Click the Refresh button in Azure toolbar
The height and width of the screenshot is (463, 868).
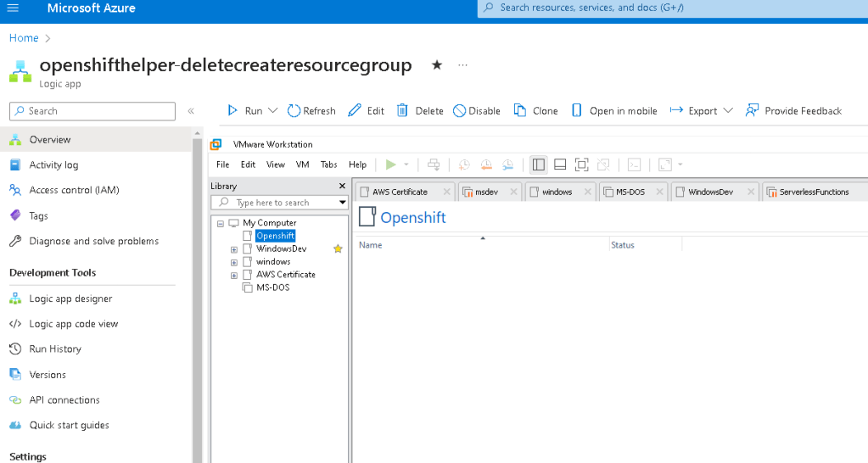(311, 110)
